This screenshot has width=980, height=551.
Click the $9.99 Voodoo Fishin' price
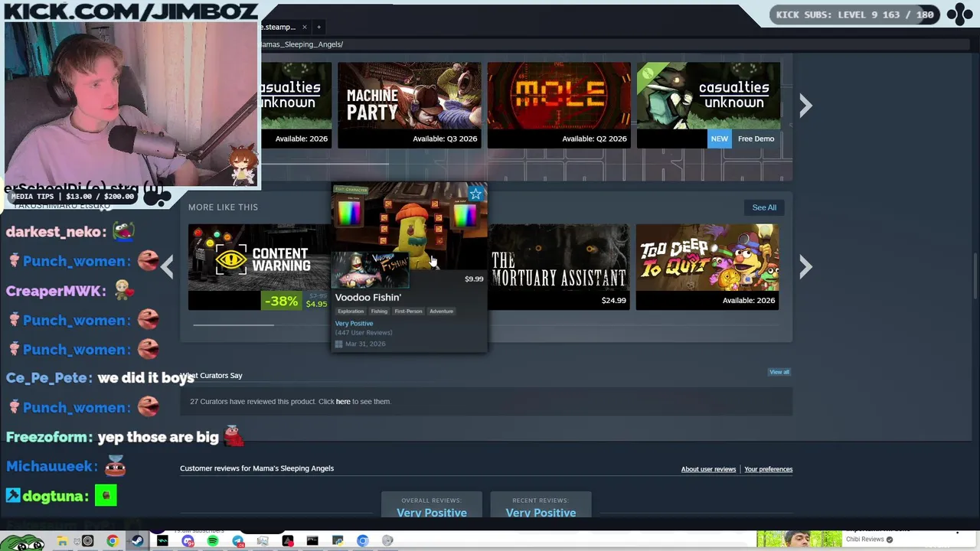[x=474, y=279]
